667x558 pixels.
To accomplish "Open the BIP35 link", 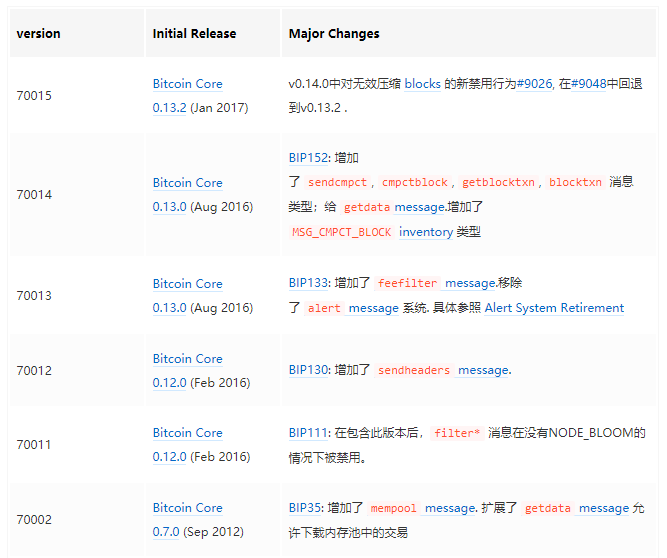I will point(305,508).
